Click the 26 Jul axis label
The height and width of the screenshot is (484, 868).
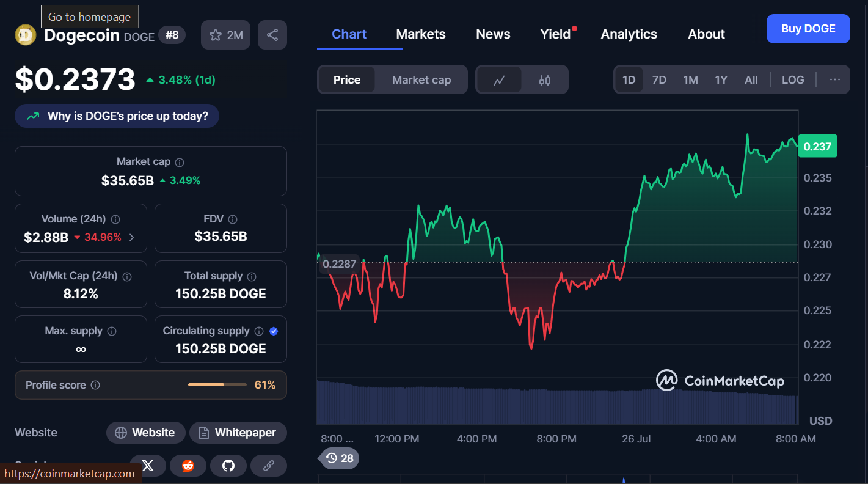636,439
